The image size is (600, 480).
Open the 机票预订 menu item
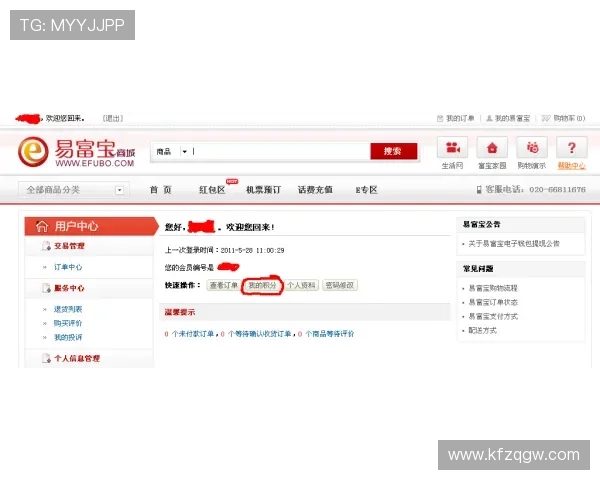click(263, 190)
